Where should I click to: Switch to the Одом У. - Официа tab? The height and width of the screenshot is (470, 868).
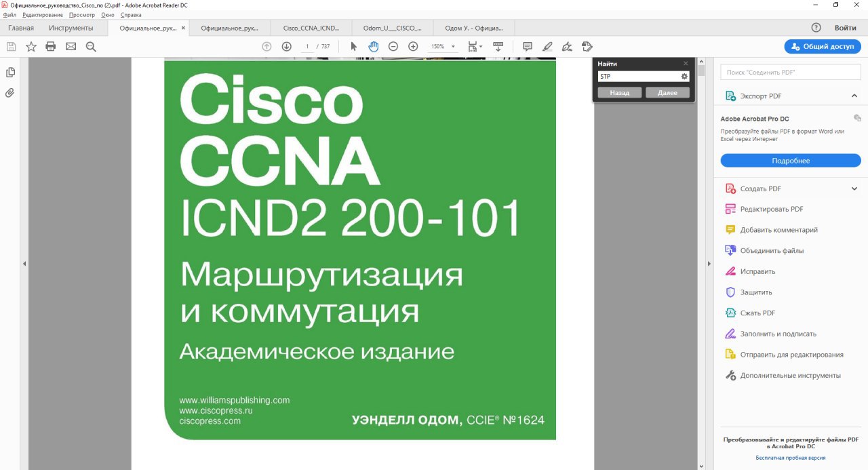[474, 28]
